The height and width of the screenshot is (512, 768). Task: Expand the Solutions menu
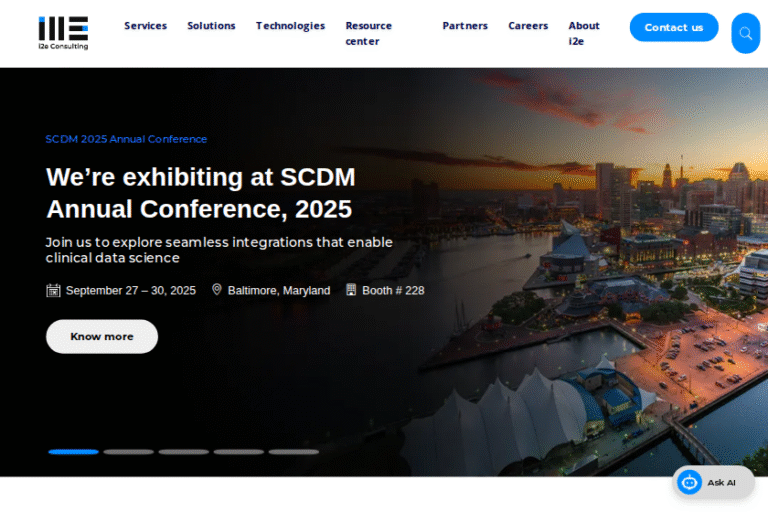[211, 26]
